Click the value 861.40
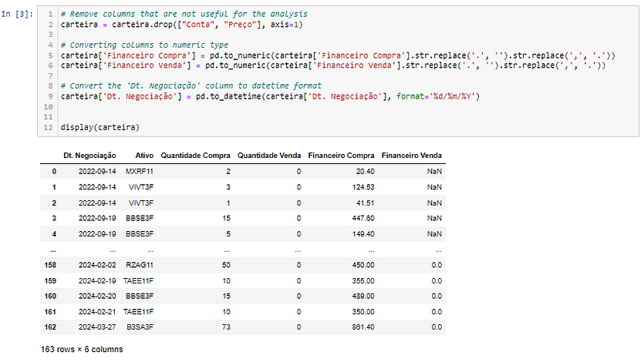Image resolution: width=644 pixels, height=362 pixels. [363, 327]
